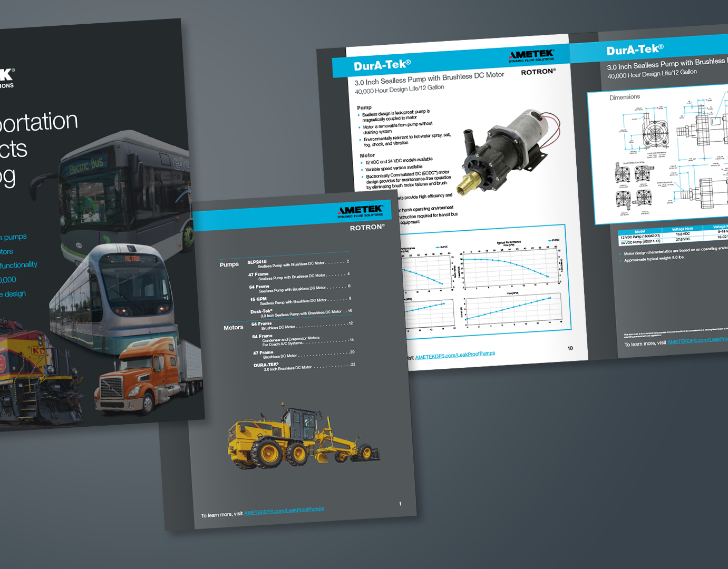This screenshot has height=569, width=728.
Task: Open AMETEKDFS.com/LeakProofPumps link on page 10
Action: click(x=455, y=355)
